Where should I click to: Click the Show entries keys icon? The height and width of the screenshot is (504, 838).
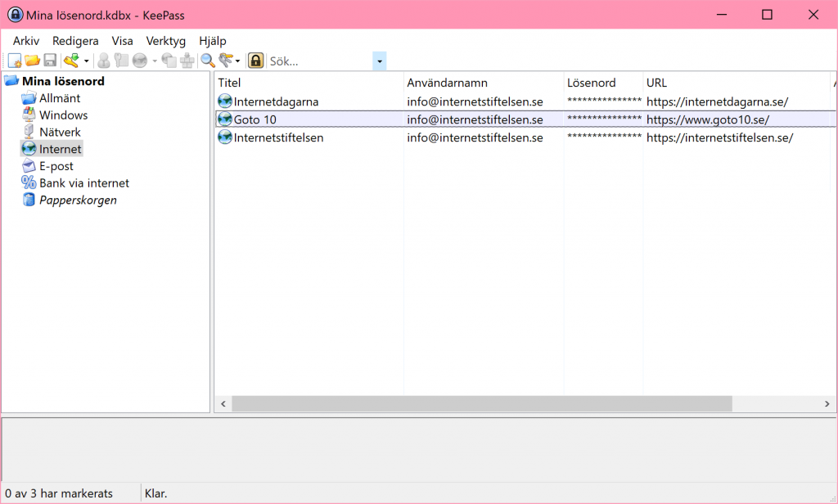coord(226,61)
